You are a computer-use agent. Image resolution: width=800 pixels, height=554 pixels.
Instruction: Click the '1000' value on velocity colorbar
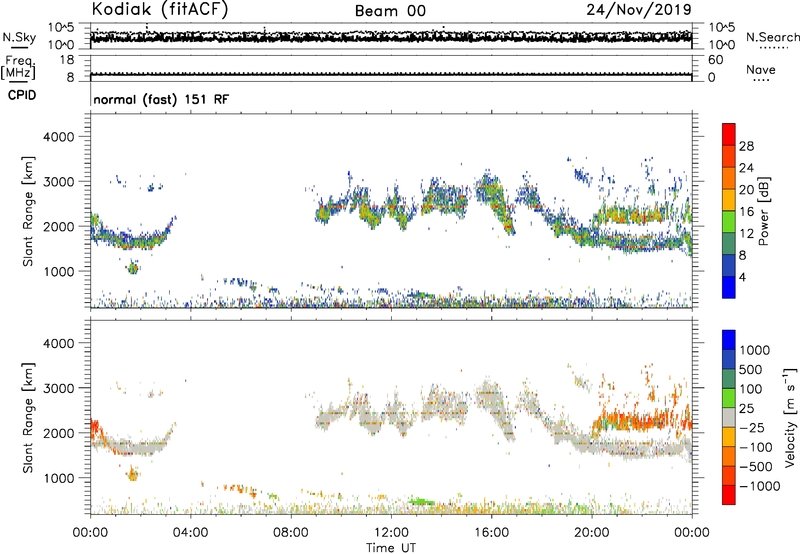tap(755, 350)
